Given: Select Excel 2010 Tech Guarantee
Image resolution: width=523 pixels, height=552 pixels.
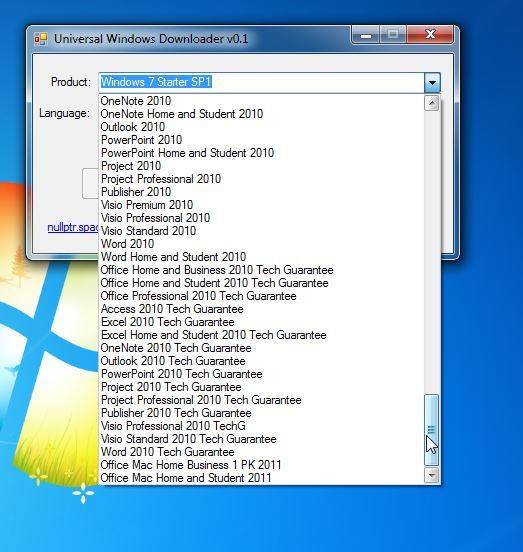Looking at the screenshot, I should click(x=262, y=322).
